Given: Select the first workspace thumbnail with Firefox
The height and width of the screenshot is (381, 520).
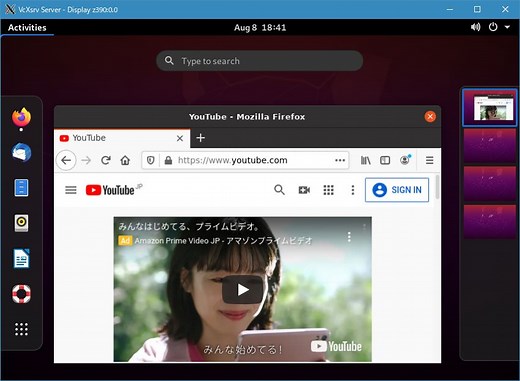Looking at the screenshot, I should pos(490,107).
